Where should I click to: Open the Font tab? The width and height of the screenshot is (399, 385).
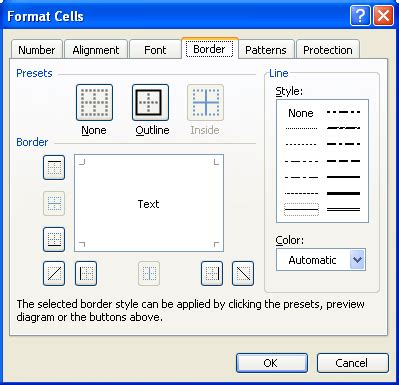155,50
